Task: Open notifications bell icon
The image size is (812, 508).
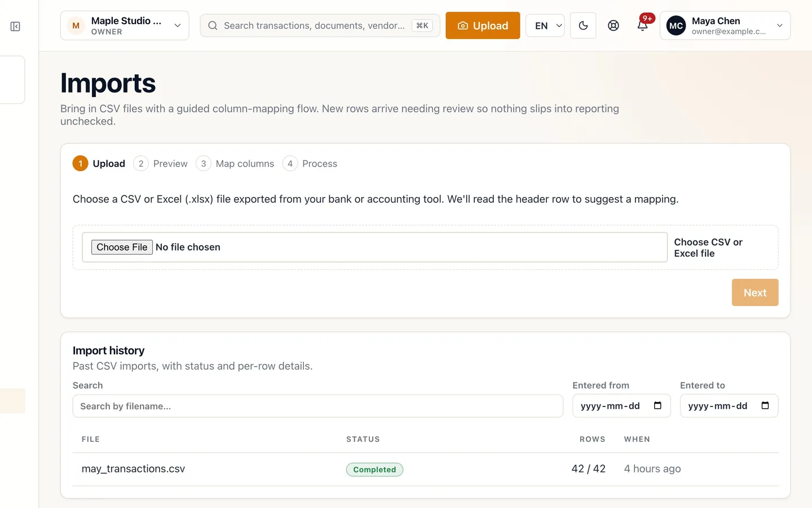Action: (642, 25)
